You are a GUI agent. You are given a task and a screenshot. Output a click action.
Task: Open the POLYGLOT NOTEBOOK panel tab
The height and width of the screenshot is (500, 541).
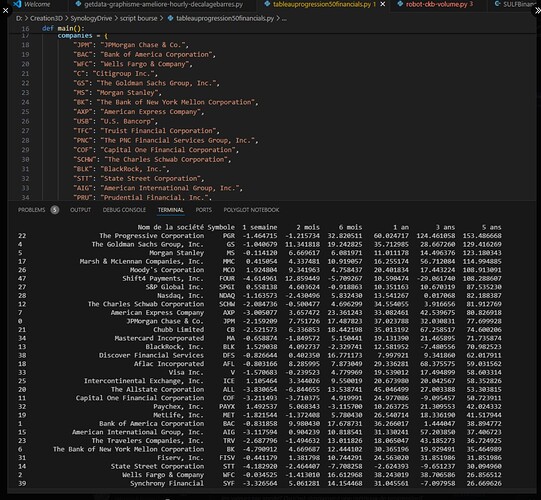click(x=251, y=210)
